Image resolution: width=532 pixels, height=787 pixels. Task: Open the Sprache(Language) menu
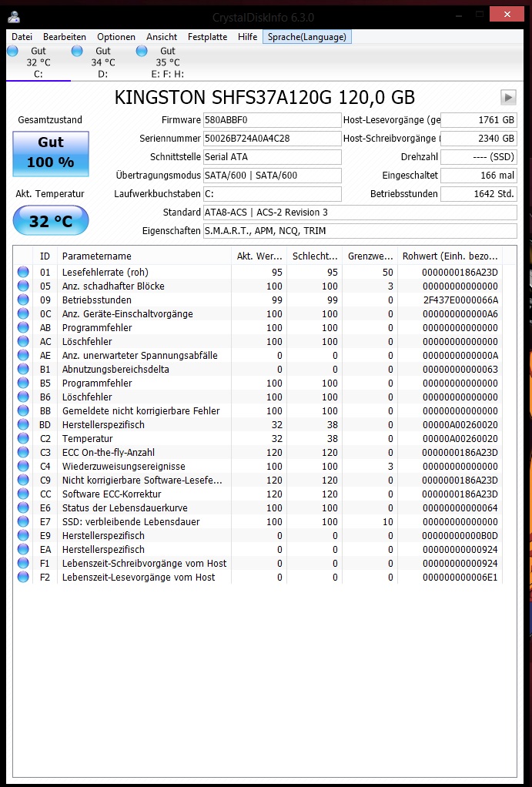[x=306, y=37]
